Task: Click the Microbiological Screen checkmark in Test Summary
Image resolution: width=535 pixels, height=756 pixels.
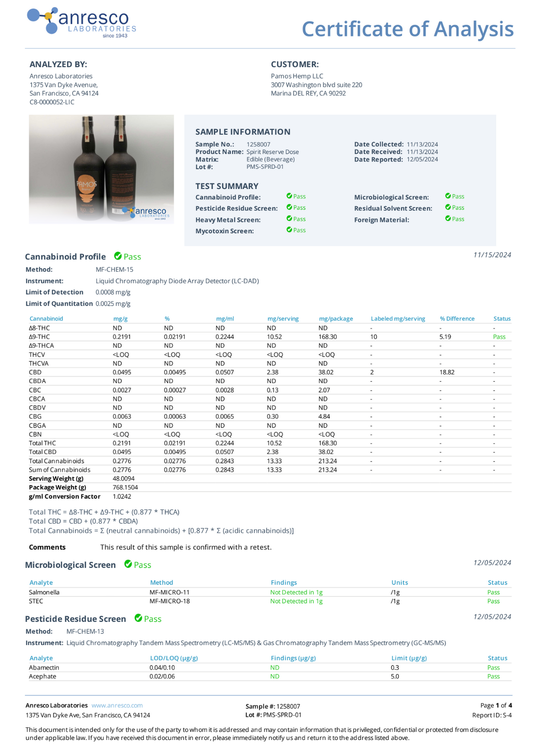Action: [448, 196]
